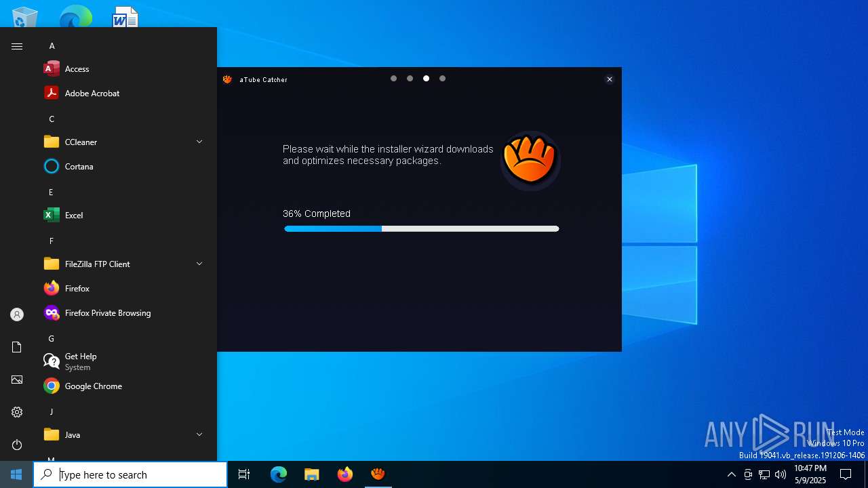Image resolution: width=868 pixels, height=488 pixels.
Task: Open the Word document desktop icon
Action: click(125, 17)
